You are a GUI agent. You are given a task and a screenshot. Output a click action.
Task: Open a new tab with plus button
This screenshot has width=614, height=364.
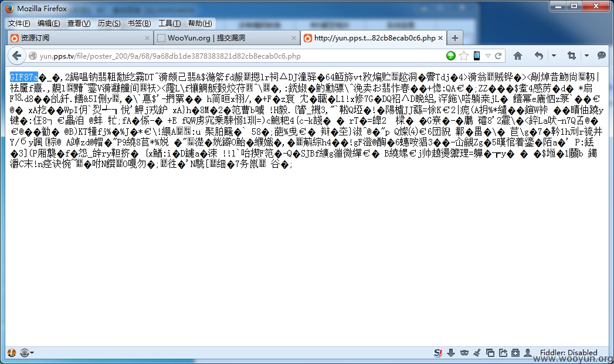point(454,38)
